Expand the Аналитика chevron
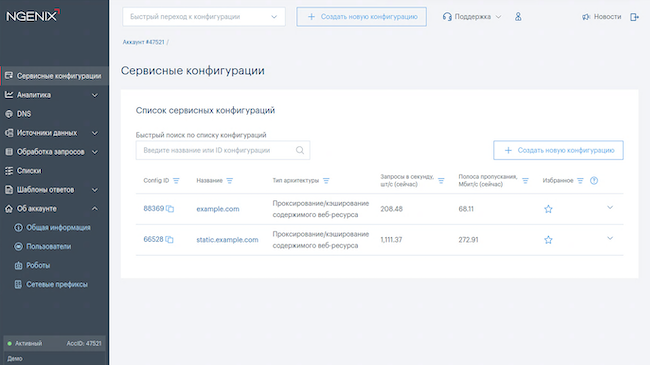The image size is (650, 365). pyautogui.click(x=95, y=95)
